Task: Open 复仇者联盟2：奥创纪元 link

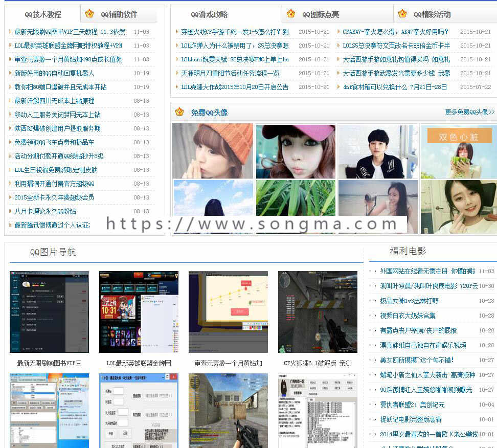Action: pos(412,405)
